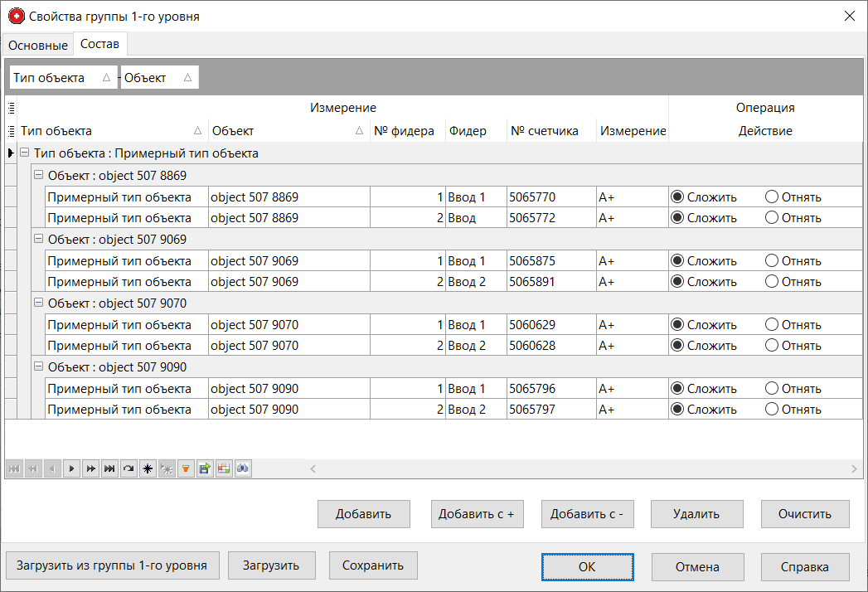The width and height of the screenshot is (868, 592).
Task: Sort by the № счетчика column header
Action: click(544, 131)
